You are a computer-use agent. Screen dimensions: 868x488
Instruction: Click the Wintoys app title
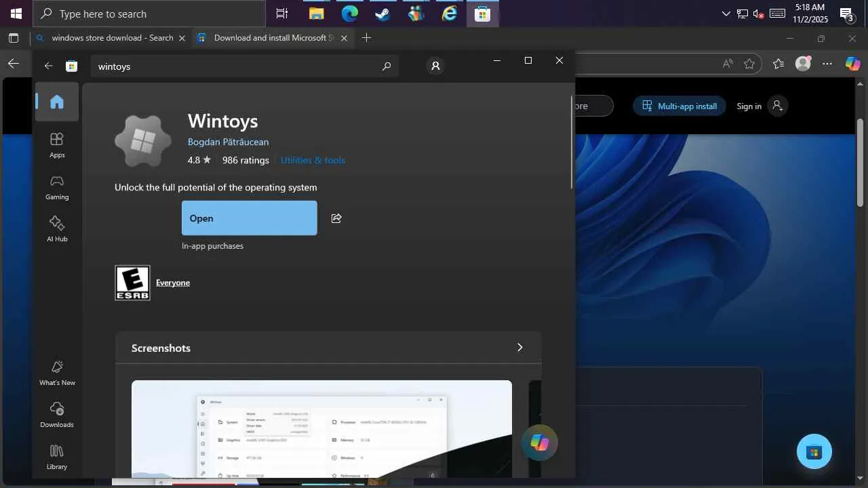coord(223,121)
